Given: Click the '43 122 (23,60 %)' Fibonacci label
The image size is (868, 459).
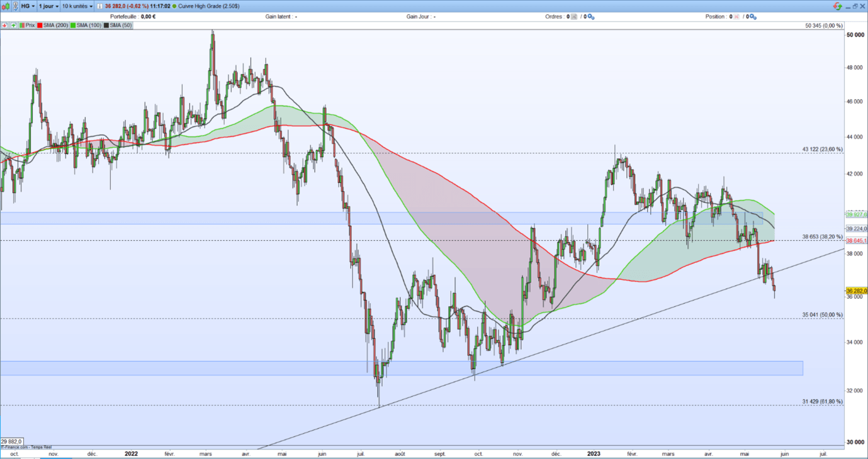Looking at the screenshot, I should coord(822,149).
